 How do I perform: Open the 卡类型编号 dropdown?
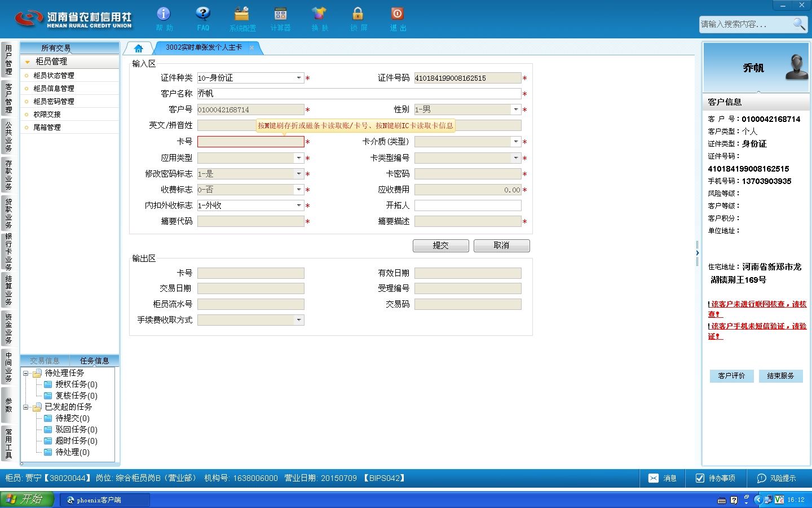[x=516, y=158]
